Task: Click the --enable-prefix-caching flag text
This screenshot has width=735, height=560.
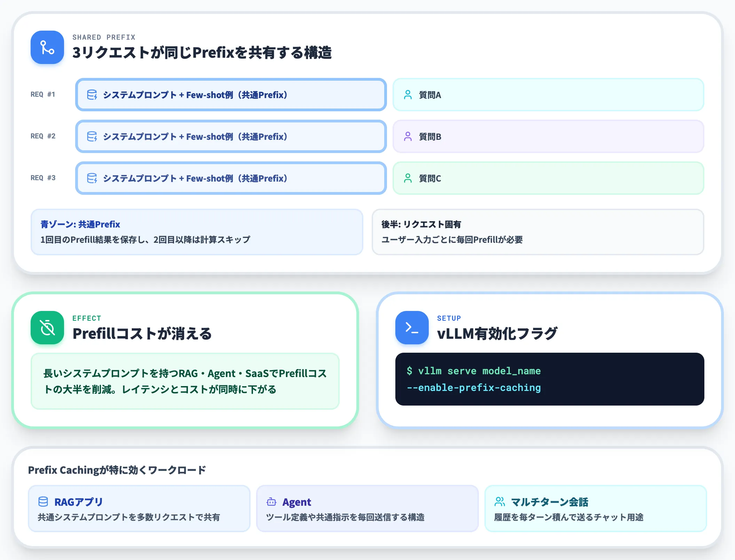Action: pos(474,388)
